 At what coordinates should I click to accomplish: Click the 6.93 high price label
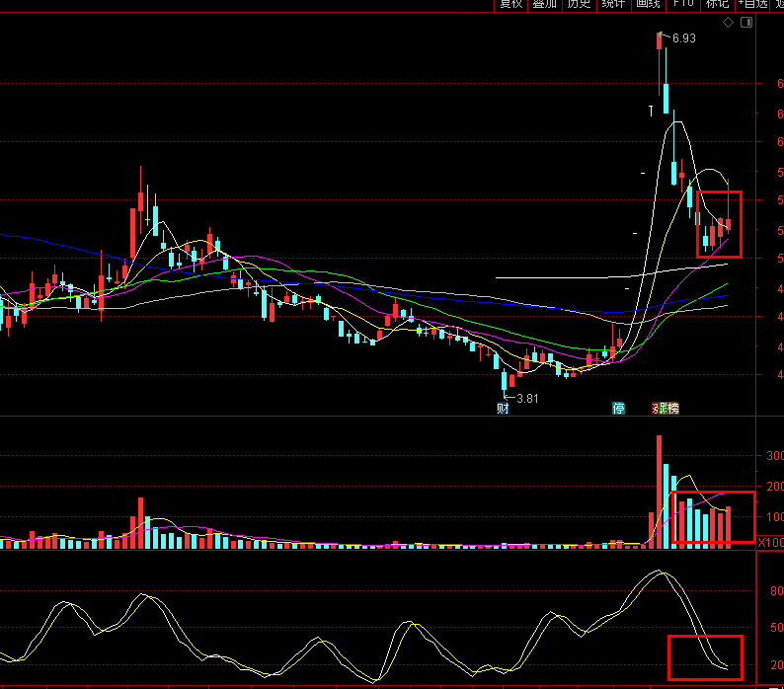click(x=683, y=38)
